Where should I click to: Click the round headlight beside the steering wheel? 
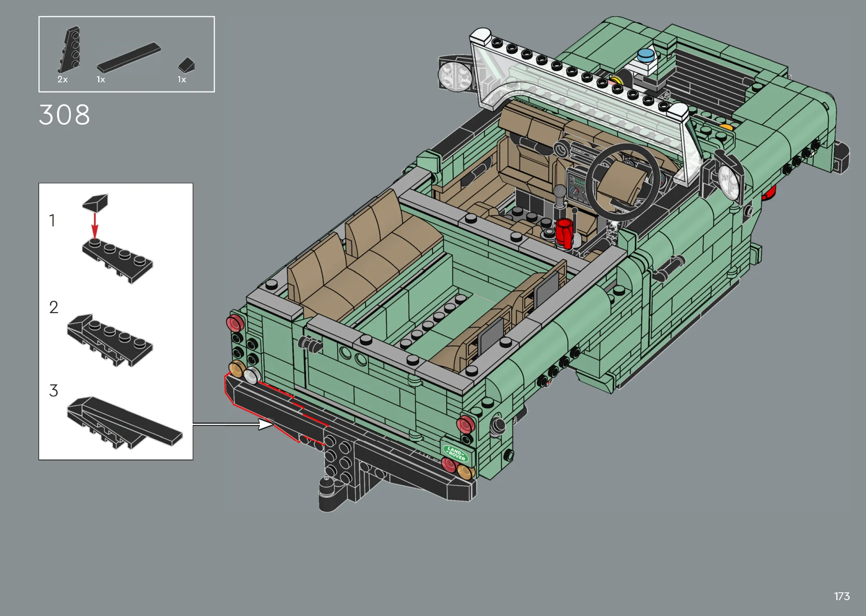click(x=730, y=182)
